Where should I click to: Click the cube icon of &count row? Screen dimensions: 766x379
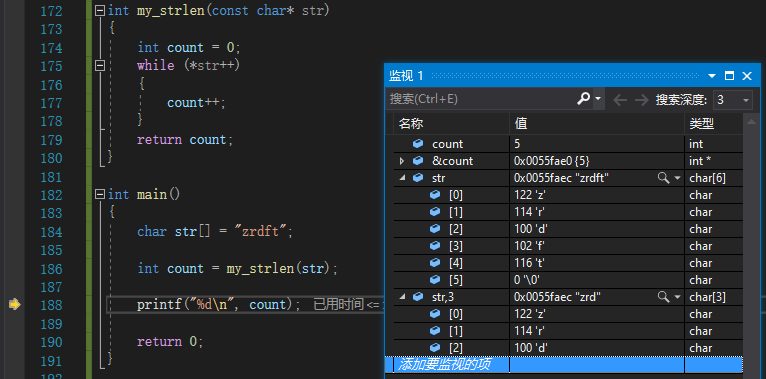418,161
